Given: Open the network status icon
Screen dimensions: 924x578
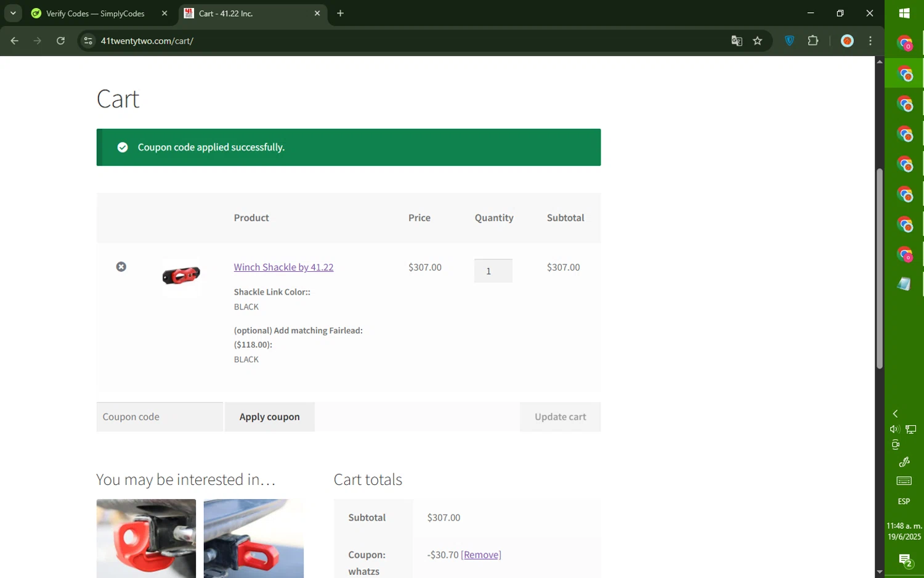Looking at the screenshot, I should coord(911,429).
